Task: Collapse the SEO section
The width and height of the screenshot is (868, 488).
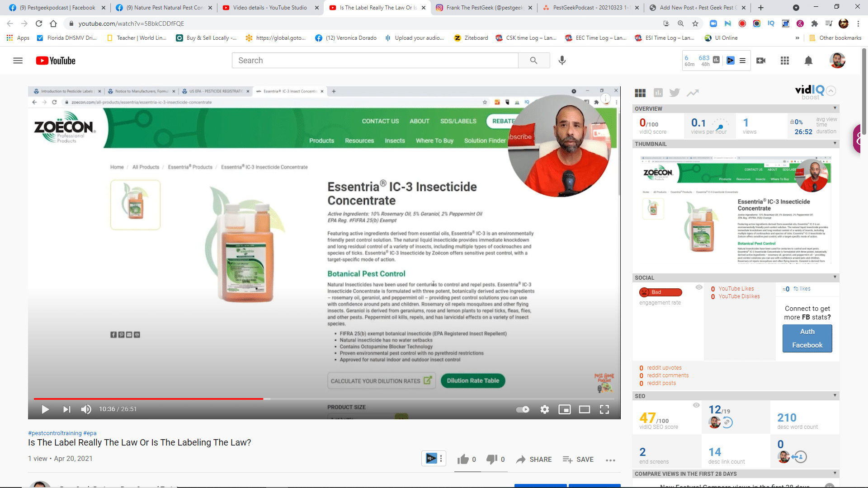Action: point(835,396)
